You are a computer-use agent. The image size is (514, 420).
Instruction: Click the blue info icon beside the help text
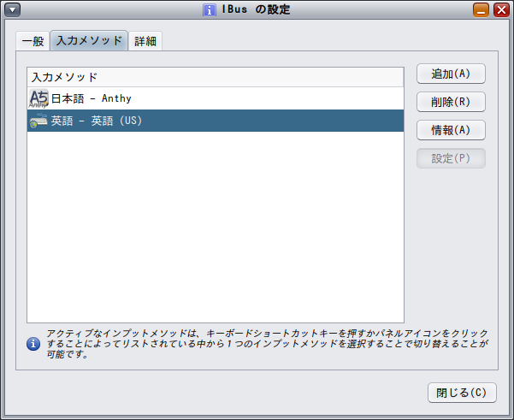pyautogui.click(x=33, y=344)
